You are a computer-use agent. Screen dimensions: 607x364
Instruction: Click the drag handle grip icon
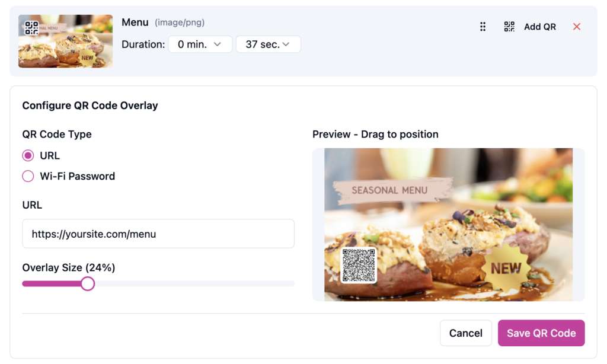coord(483,27)
